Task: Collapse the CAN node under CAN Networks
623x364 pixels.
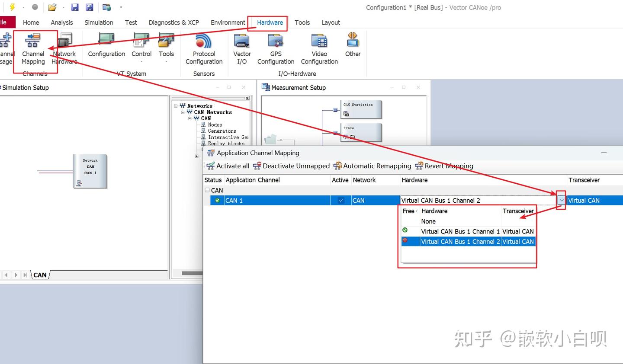Action: (x=189, y=118)
